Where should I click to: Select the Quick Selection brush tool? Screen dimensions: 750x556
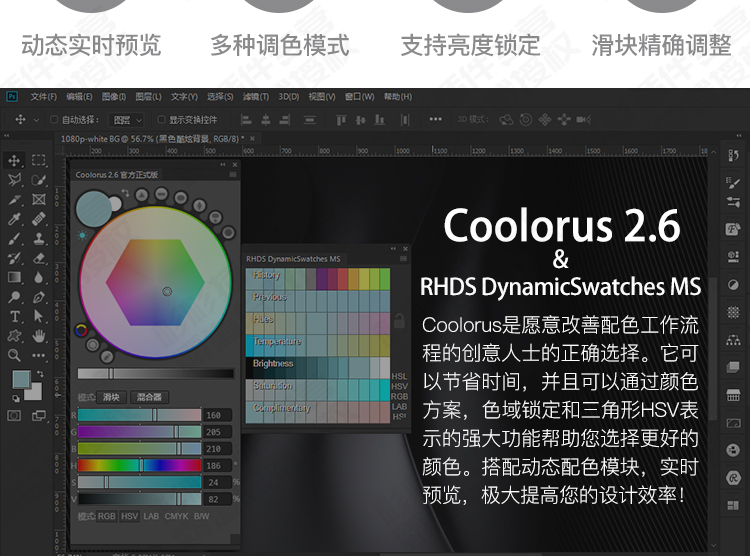(39, 180)
